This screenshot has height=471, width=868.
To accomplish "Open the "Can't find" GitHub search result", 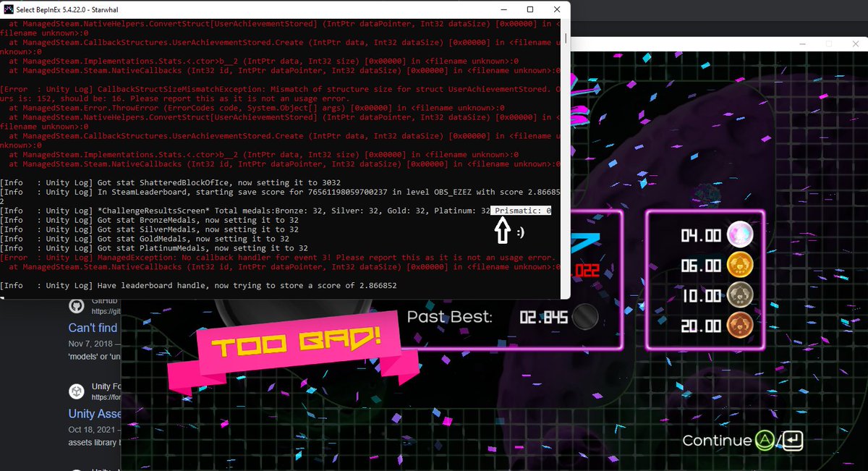I will pos(93,328).
